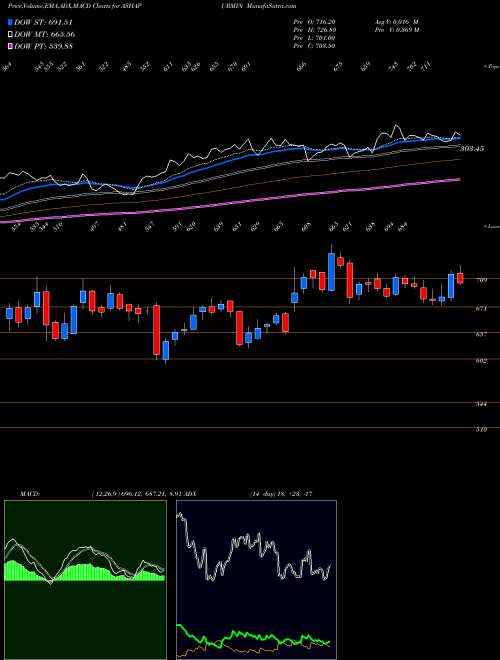Click the 'Pre L: 701.00' low value
This screenshot has height=660, width=500.
coord(314,38)
